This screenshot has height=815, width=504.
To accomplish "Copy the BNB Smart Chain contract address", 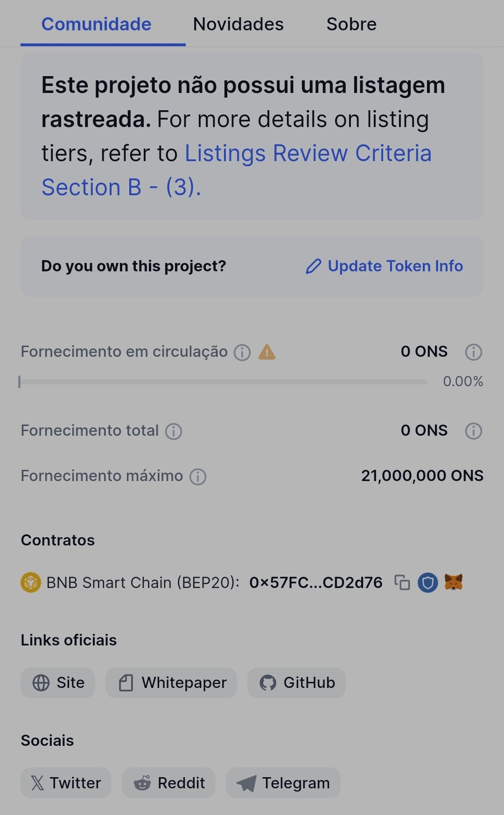I will (402, 582).
